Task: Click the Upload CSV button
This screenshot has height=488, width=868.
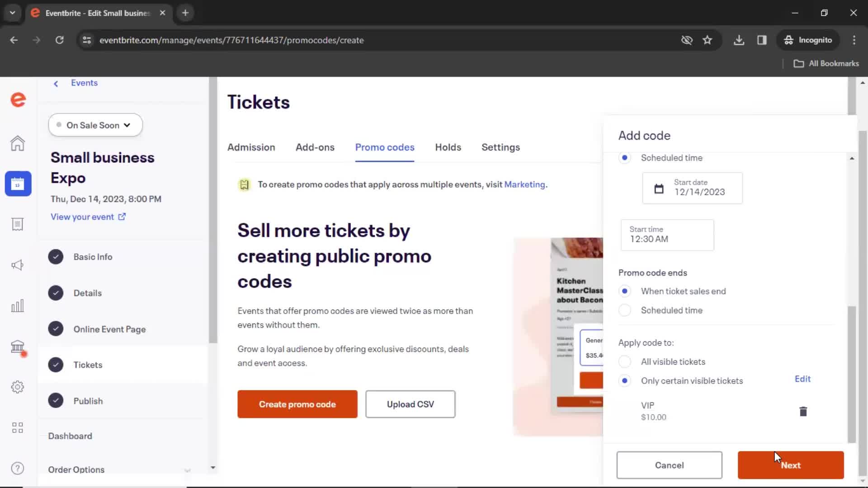Action: tap(410, 404)
